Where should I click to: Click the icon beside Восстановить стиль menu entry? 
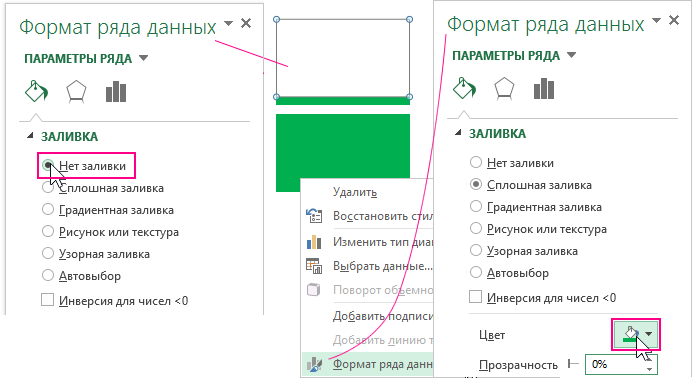pos(314,216)
